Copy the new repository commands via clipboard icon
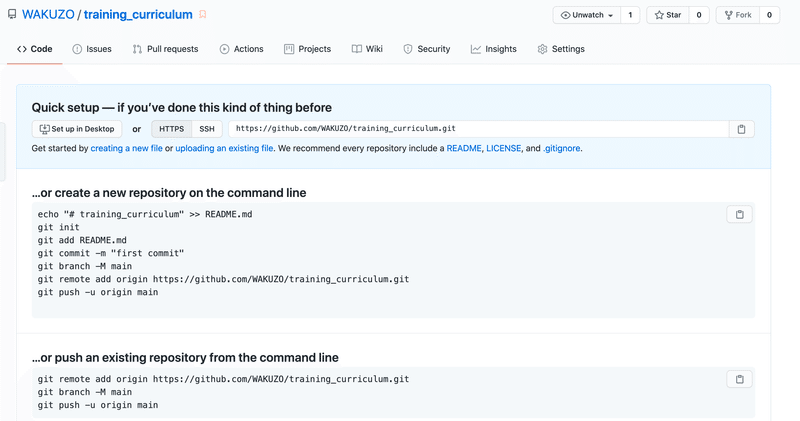Image resolution: width=800 pixels, height=421 pixels. tap(739, 214)
